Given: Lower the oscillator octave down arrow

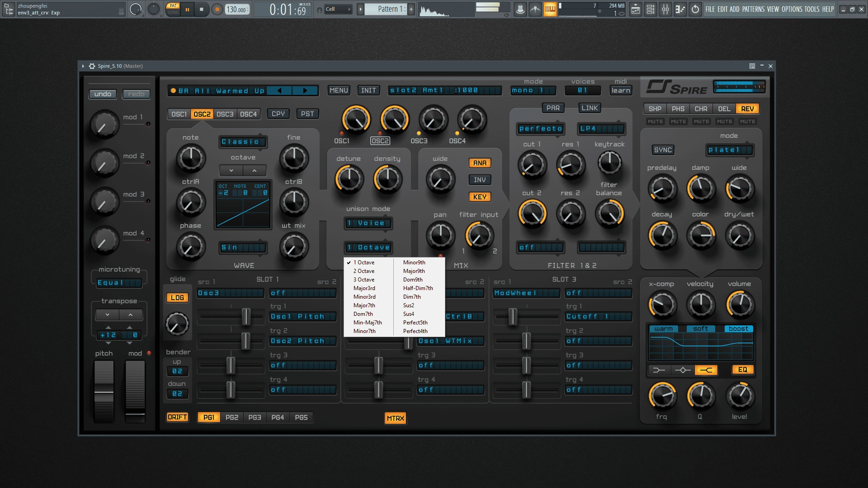Looking at the screenshot, I should coord(231,170).
